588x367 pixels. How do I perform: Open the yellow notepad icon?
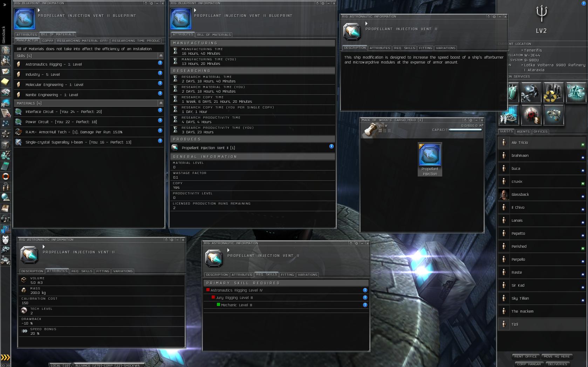pos(5,82)
